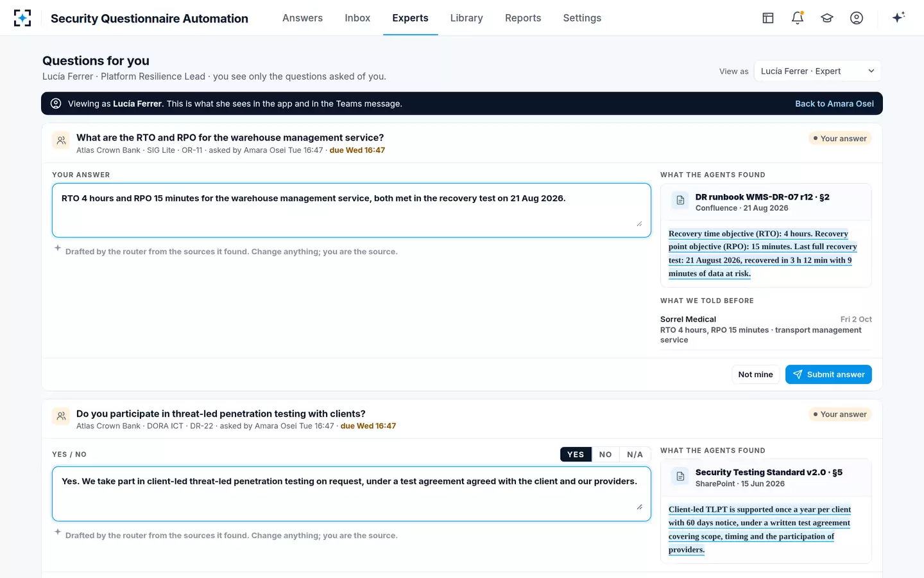
Task: Select NO for the penetration testing question
Action: 605,455
